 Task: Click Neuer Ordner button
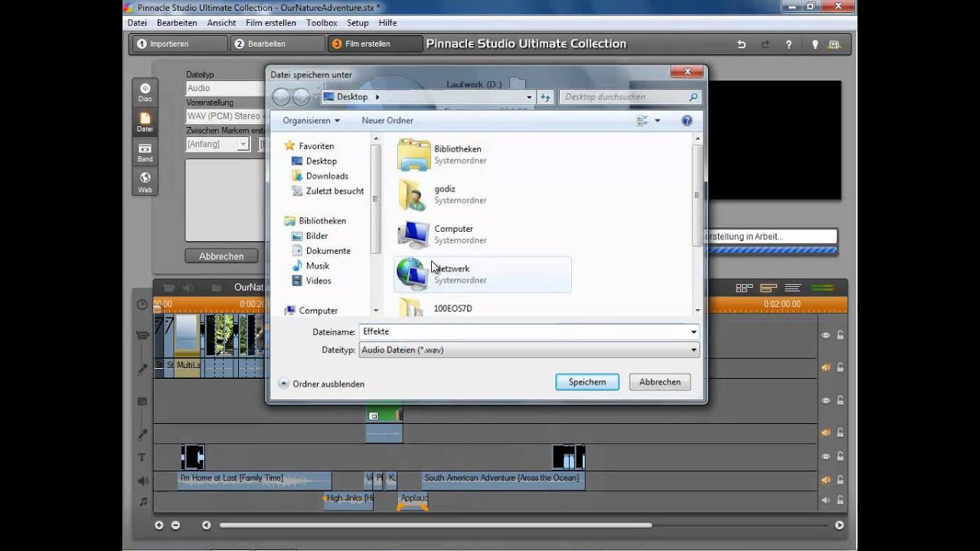coord(387,121)
